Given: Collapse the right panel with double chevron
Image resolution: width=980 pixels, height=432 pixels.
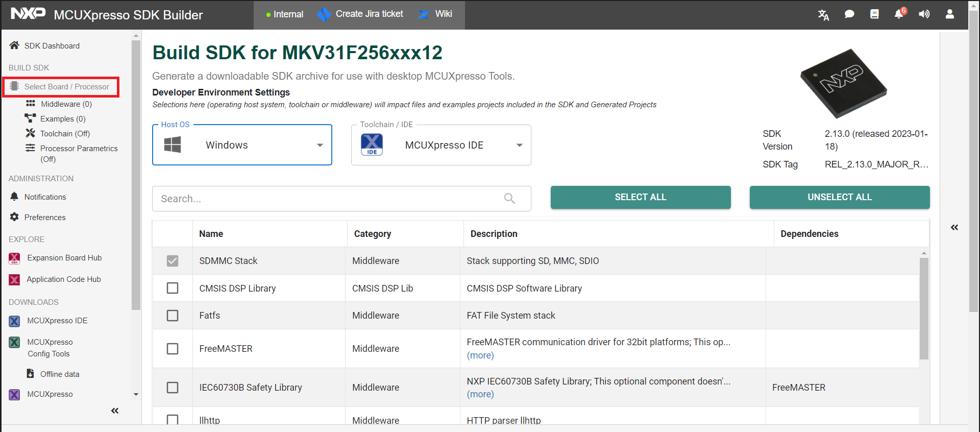Looking at the screenshot, I should click(954, 227).
